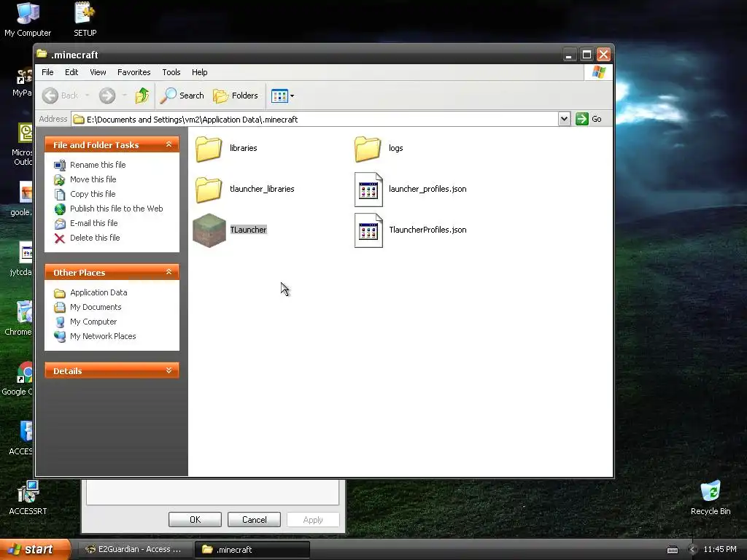This screenshot has width=747, height=560.
Task: Open the libraries folder
Action: (x=209, y=148)
